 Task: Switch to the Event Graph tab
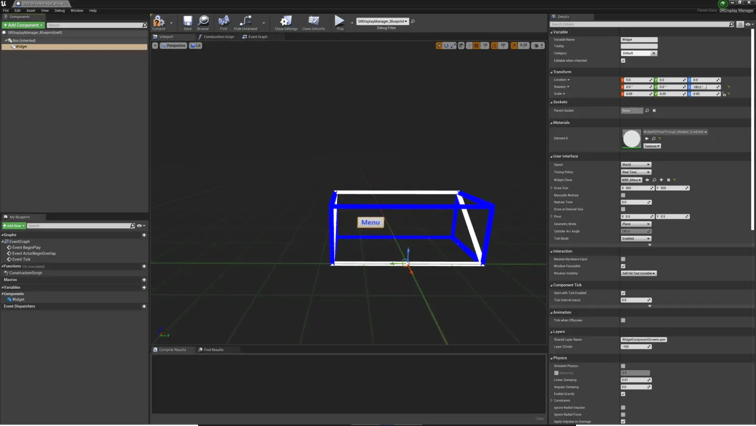pyautogui.click(x=256, y=37)
